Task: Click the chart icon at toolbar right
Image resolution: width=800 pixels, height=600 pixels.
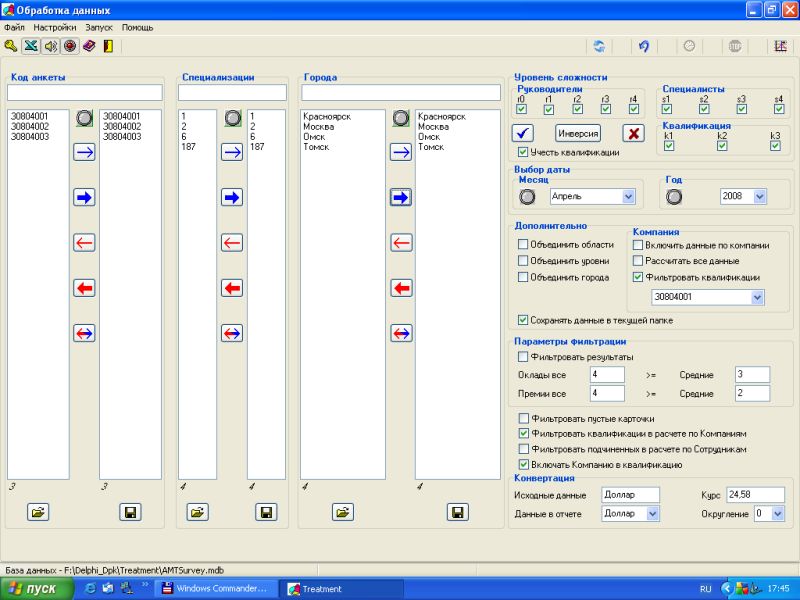Action: pyautogui.click(x=781, y=46)
